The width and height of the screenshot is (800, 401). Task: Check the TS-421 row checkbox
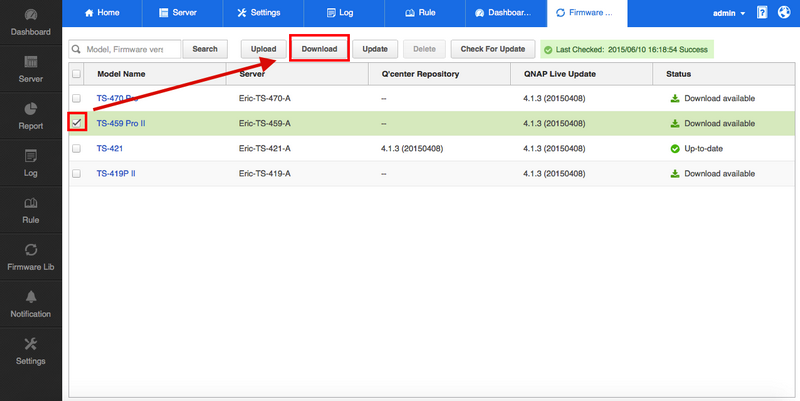click(x=76, y=148)
